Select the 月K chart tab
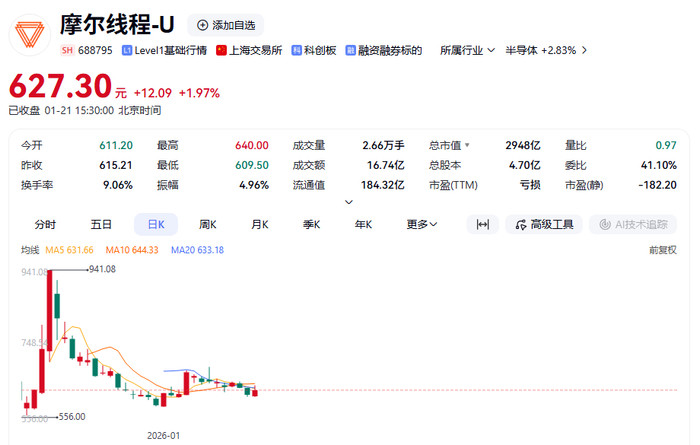The height and width of the screenshot is (445, 700). tap(259, 225)
